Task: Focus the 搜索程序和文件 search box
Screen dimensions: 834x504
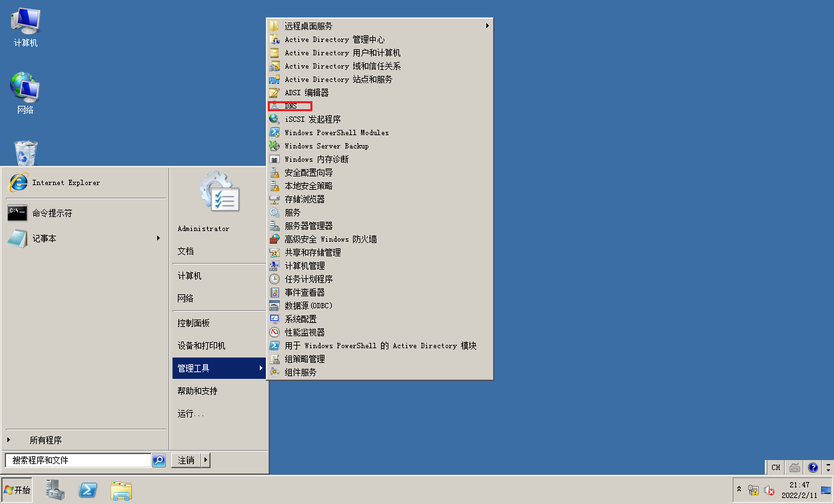Action: coord(78,460)
